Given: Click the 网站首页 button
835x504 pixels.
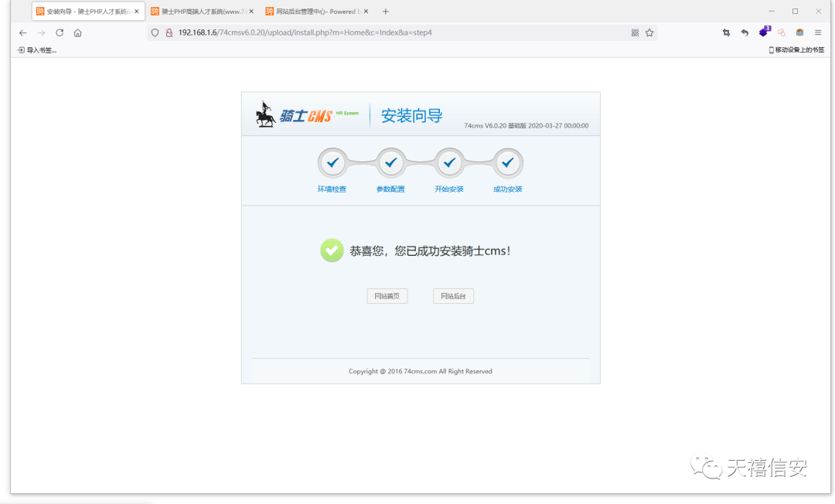Looking at the screenshot, I should pos(387,296).
